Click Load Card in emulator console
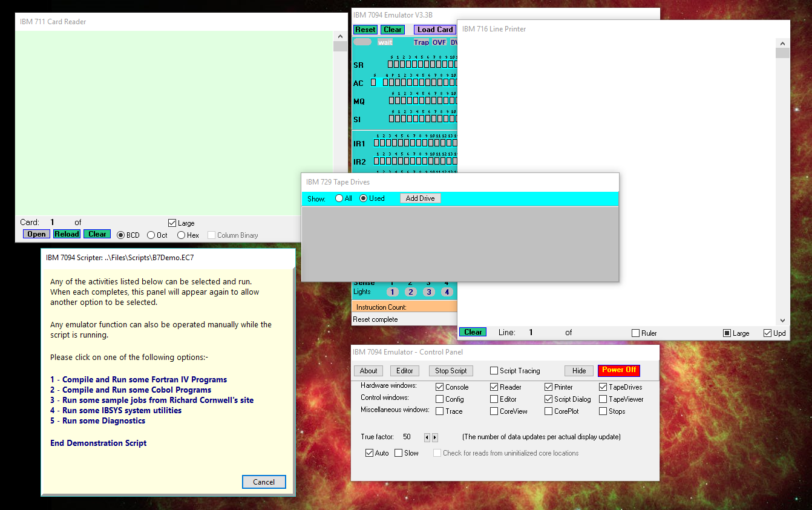 pyautogui.click(x=435, y=30)
